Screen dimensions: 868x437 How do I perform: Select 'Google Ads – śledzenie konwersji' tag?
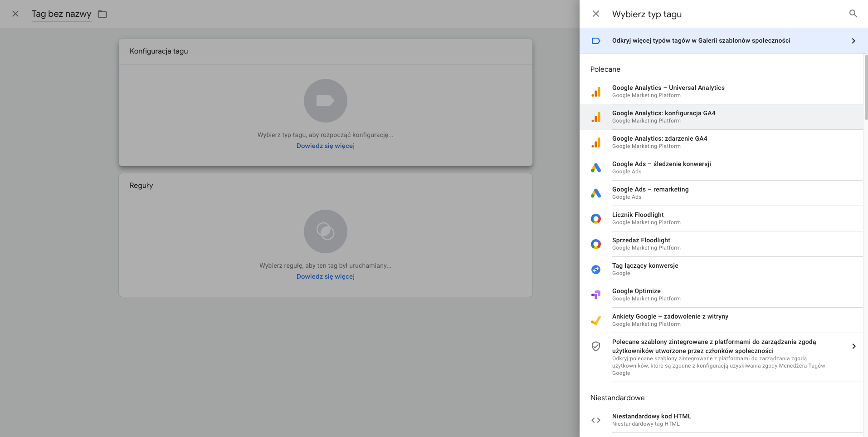721,168
